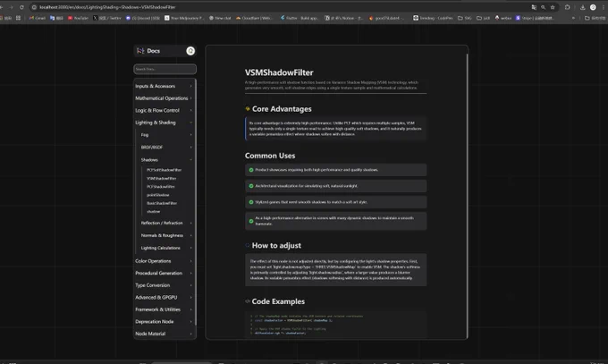
Task: Expand the Fog subsection
Action: 166,135
